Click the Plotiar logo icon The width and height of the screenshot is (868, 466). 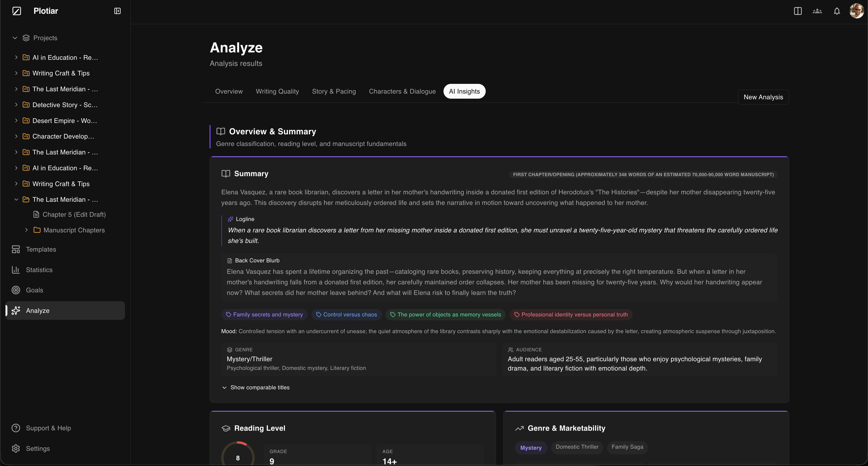(16, 11)
